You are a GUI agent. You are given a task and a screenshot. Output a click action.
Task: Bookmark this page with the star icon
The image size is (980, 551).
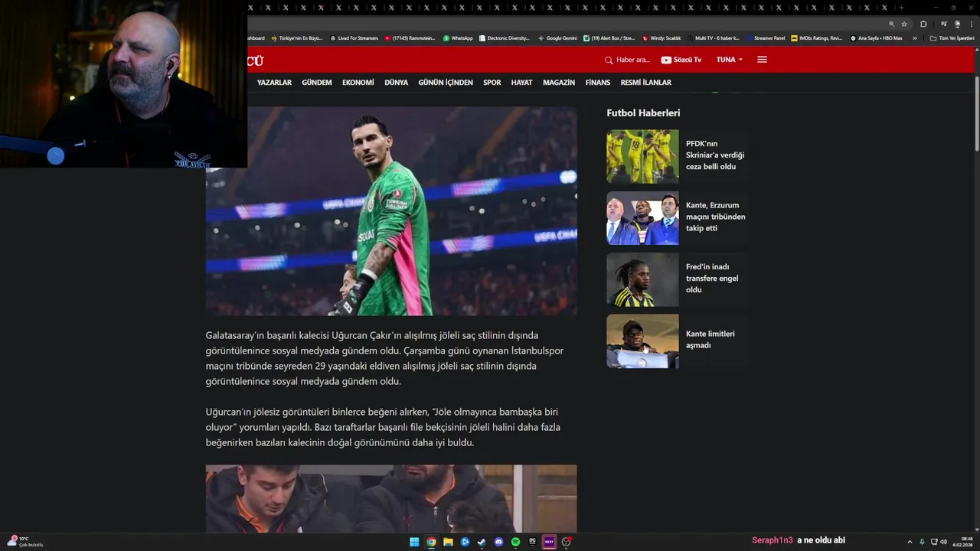point(904,24)
